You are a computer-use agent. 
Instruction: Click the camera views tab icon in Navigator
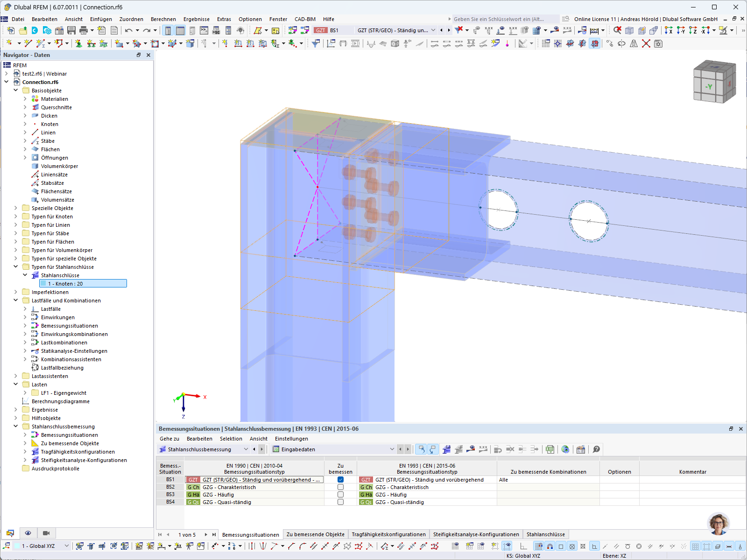tap(46, 533)
